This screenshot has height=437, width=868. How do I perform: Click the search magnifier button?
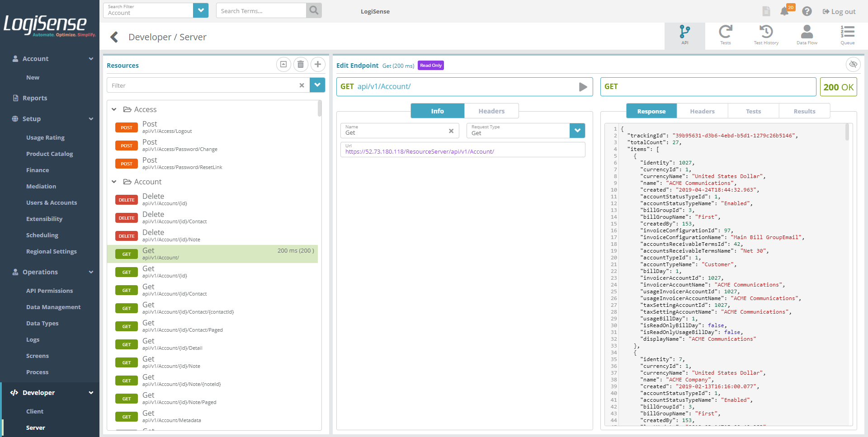pyautogui.click(x=314, y=10)
